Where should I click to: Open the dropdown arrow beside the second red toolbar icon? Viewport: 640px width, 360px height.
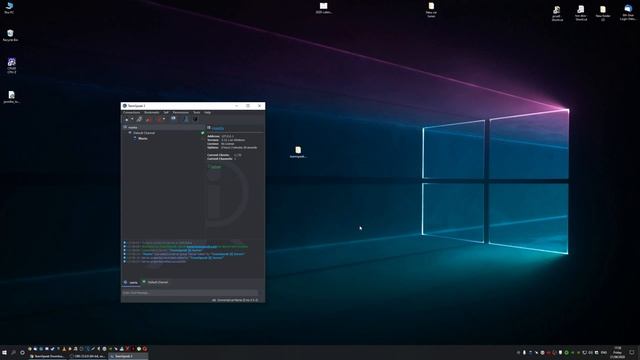pyautogui.click(x=164, y=119)
